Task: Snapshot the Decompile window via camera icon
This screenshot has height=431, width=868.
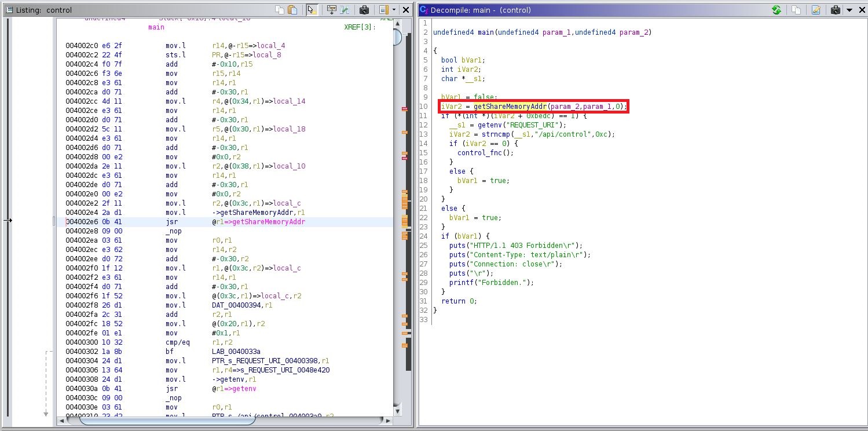Action: [x=835, y=10]
